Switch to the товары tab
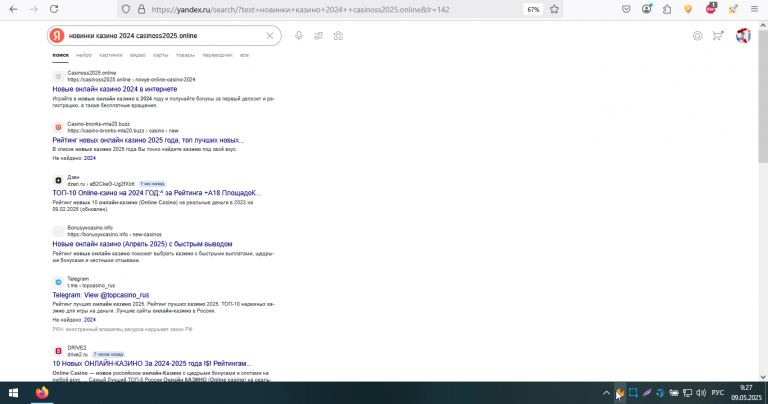Screen dimensions: 768x404 pos(186,55)
